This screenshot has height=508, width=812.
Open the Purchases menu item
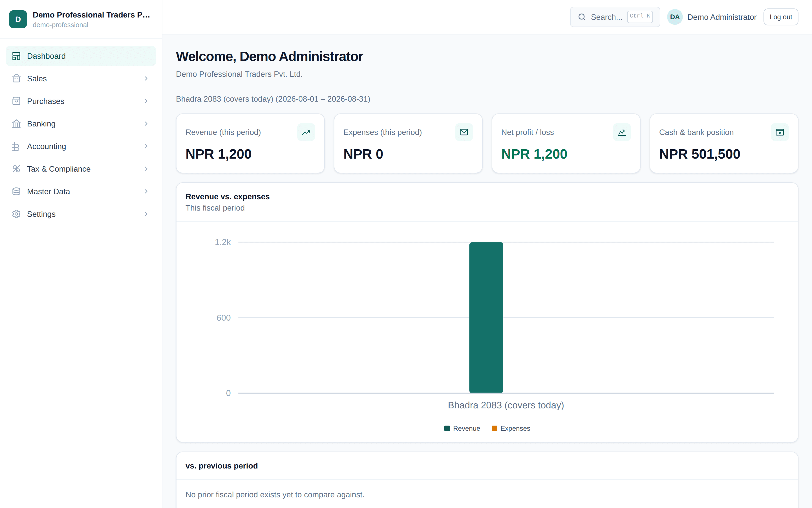(81, 101)
